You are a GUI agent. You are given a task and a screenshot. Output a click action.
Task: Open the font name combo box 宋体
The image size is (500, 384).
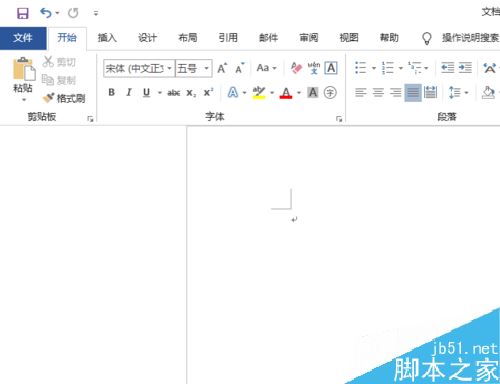tap(139, 68)
